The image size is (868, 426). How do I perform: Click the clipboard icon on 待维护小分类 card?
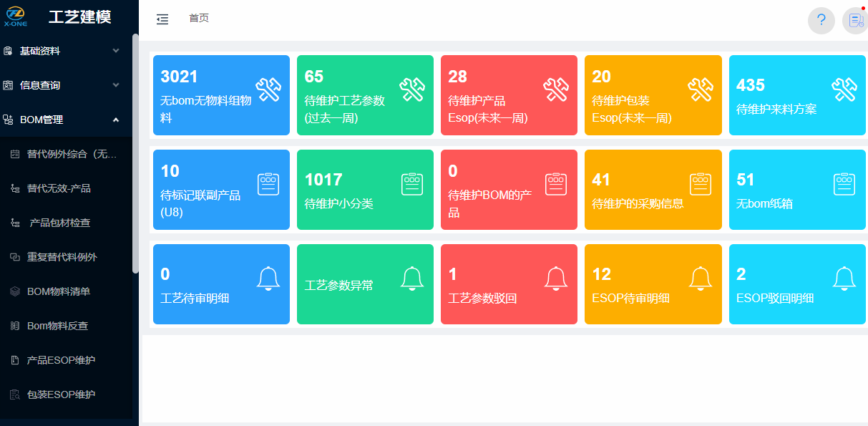pos(412,184)
